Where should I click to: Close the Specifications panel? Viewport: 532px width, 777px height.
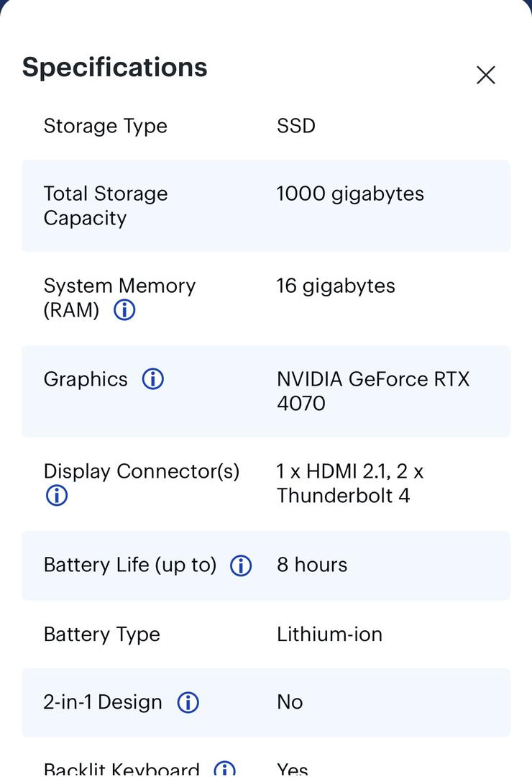coord(486,75)
